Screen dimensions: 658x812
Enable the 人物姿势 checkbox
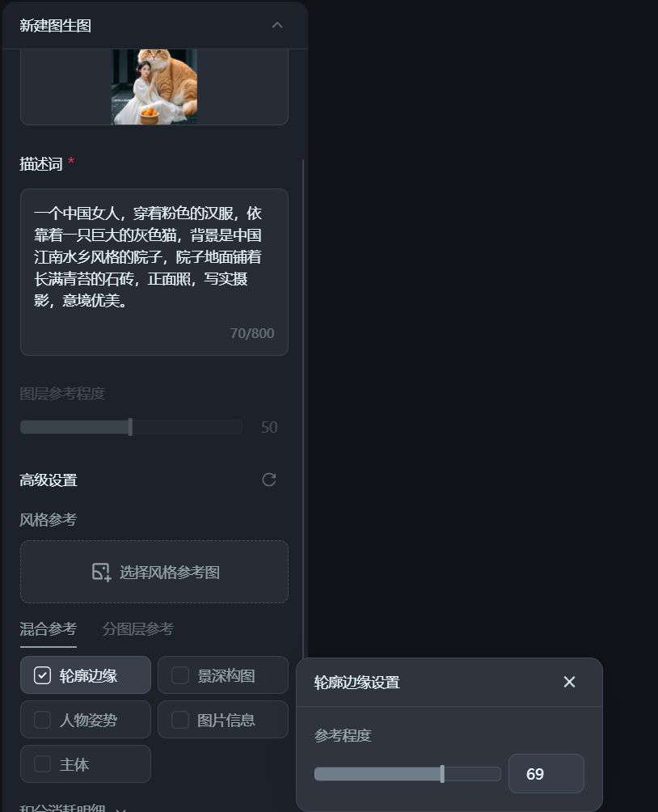(x=43, y=720)
